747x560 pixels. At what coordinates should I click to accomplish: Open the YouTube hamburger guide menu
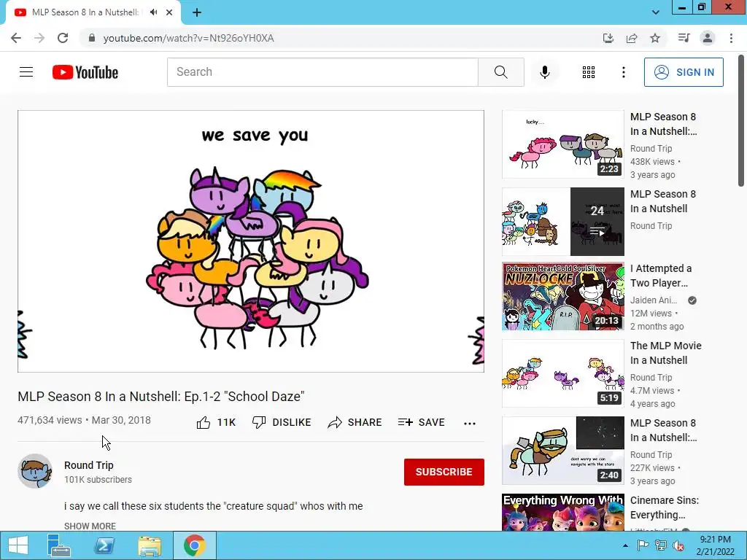pyautogui.click(x=26, y=72)
